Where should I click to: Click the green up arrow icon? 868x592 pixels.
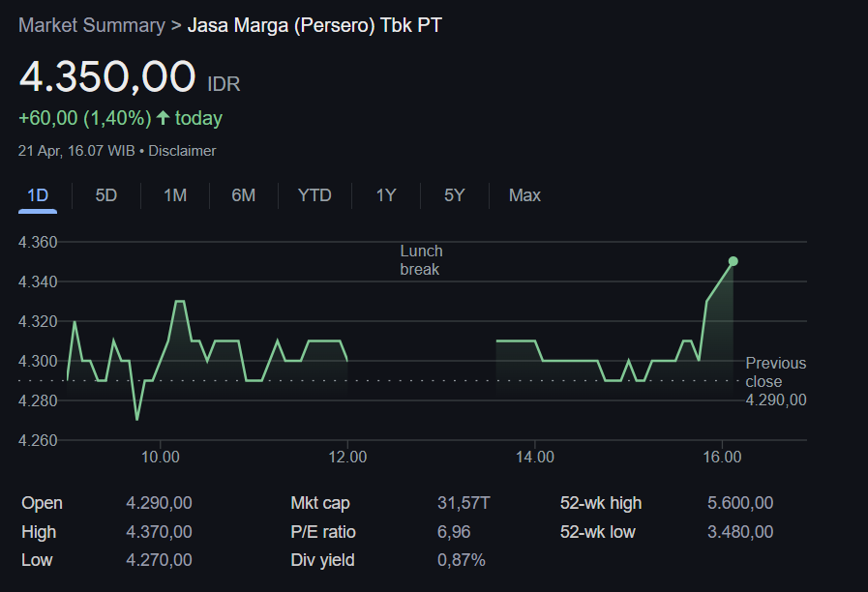click(x=163, y=118)
